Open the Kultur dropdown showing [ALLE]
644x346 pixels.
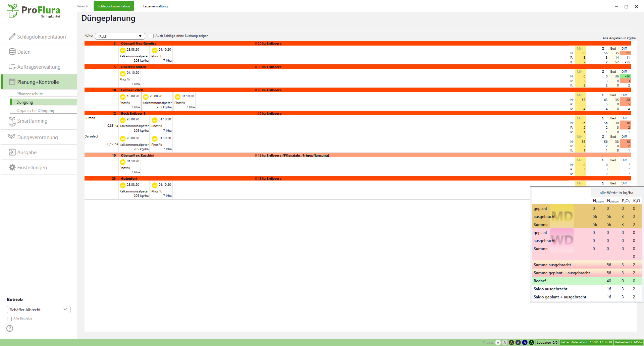120,36
